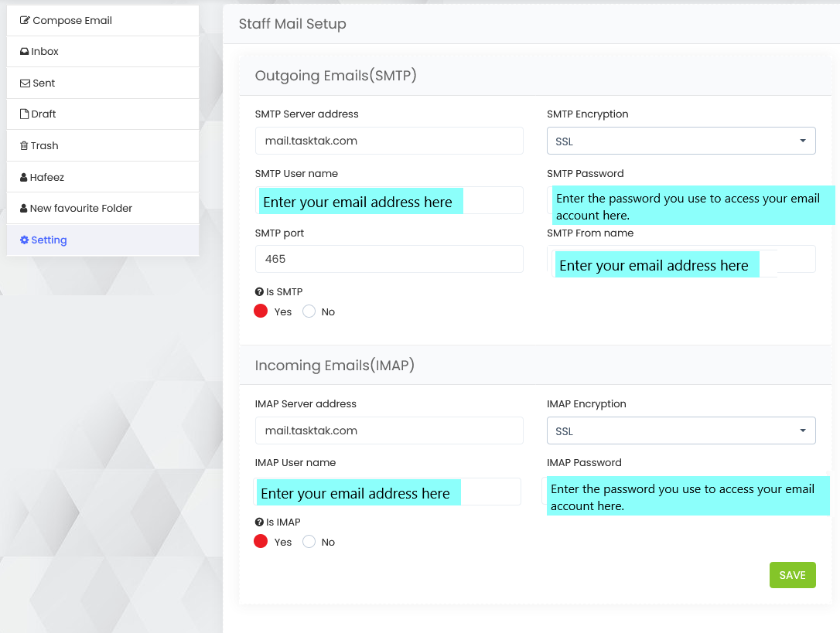Open the IMAP Encryption dropdown
Image resolution: width=840 pixels, height=633 pixels.
681,431
